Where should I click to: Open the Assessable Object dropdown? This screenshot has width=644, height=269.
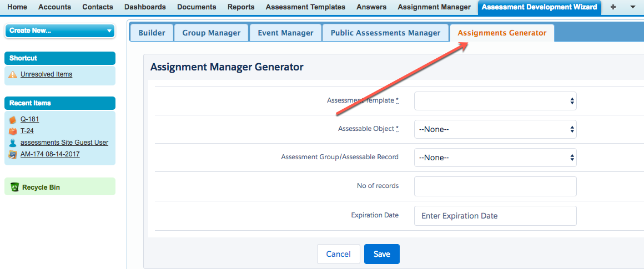click(x=495, y=129)
